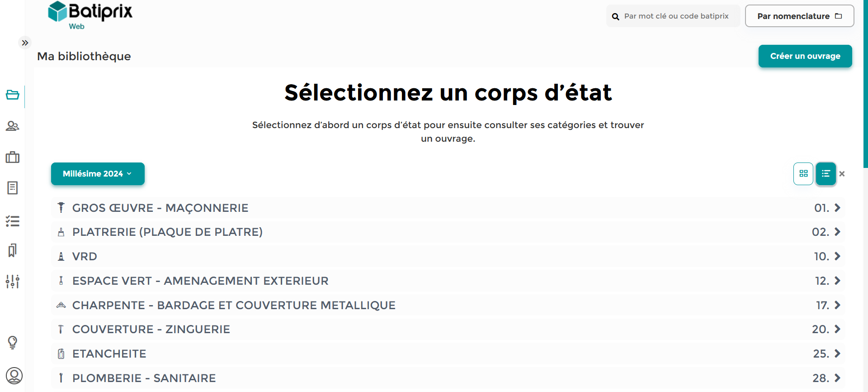The height and width of the screenshot is (392, 868).
Task: Open the contacts sidebar icon
Action: pos(13,126)
